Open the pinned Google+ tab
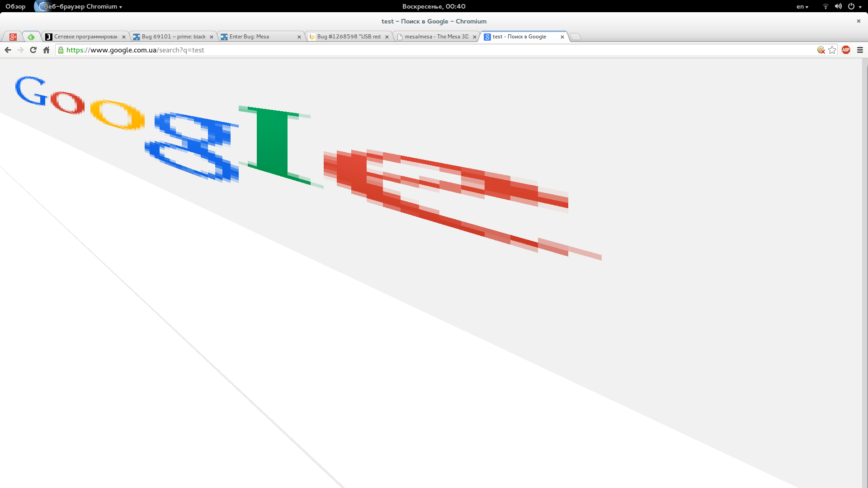This screenshot has width=868, height=488. [13, 37]
